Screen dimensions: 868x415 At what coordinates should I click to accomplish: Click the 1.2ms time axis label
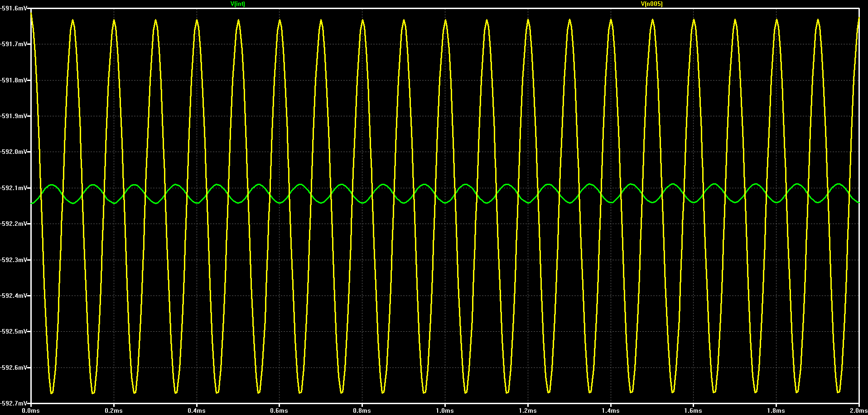(x=528, y=411)
